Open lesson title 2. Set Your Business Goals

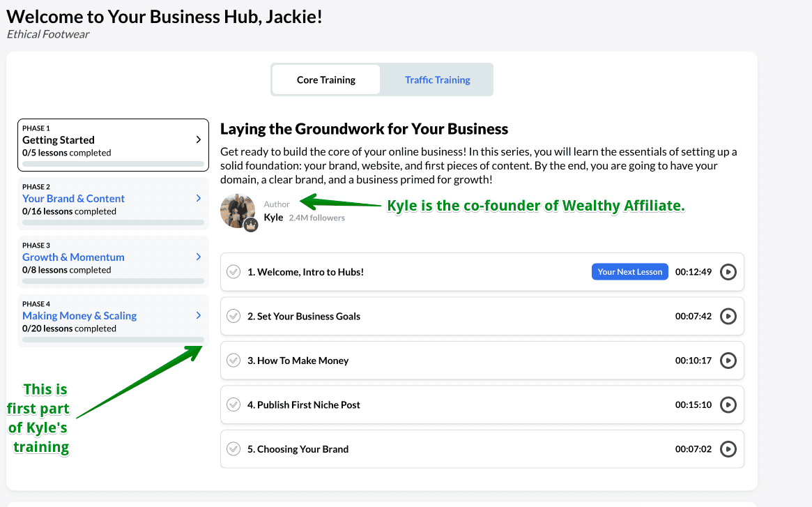[x=304, y=316]
